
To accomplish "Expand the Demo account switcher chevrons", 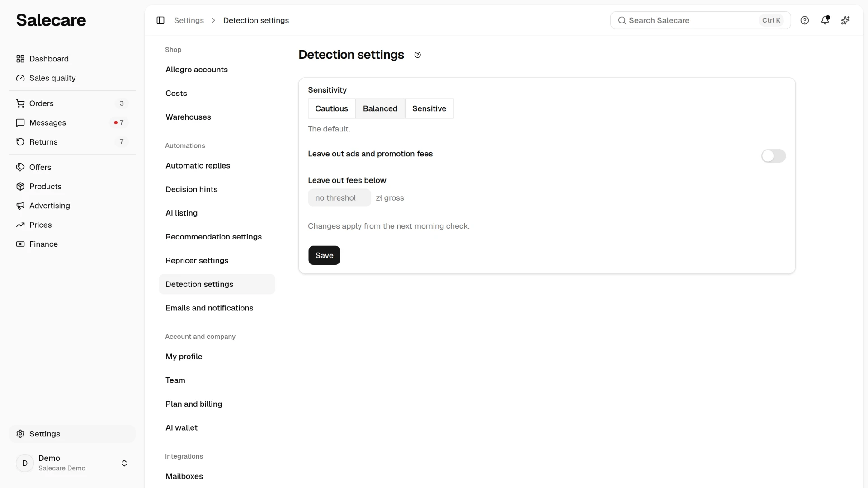I will [124, 463].
